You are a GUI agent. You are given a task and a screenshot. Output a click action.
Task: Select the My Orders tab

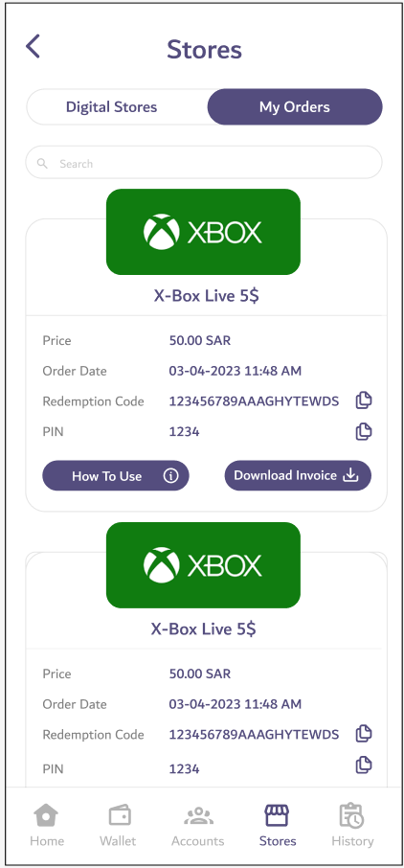pos(295,107)
